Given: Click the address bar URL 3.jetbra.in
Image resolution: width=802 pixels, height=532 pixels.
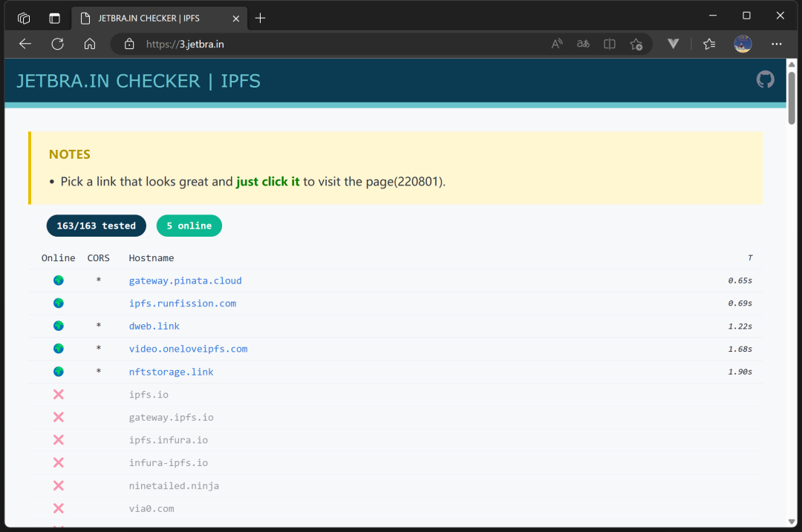Looking at the screenshot, I should [x=185, y=44].
